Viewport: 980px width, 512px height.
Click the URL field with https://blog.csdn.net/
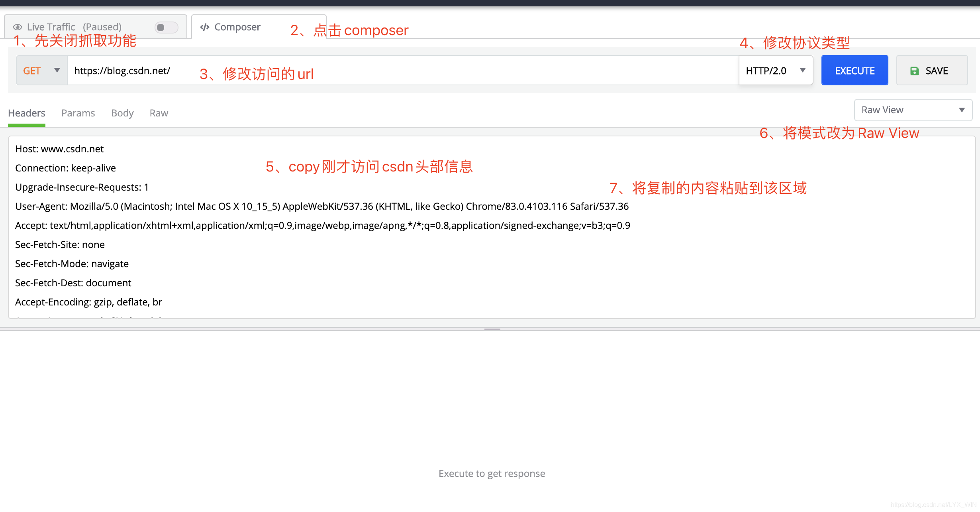tap(403, 71)
